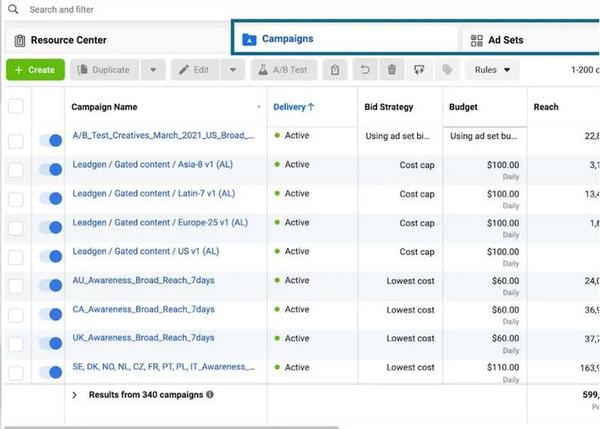The width and height of the screenshot is (600, 429).
Task: Click the trash delete icon
Action: [x=392, y=70]
